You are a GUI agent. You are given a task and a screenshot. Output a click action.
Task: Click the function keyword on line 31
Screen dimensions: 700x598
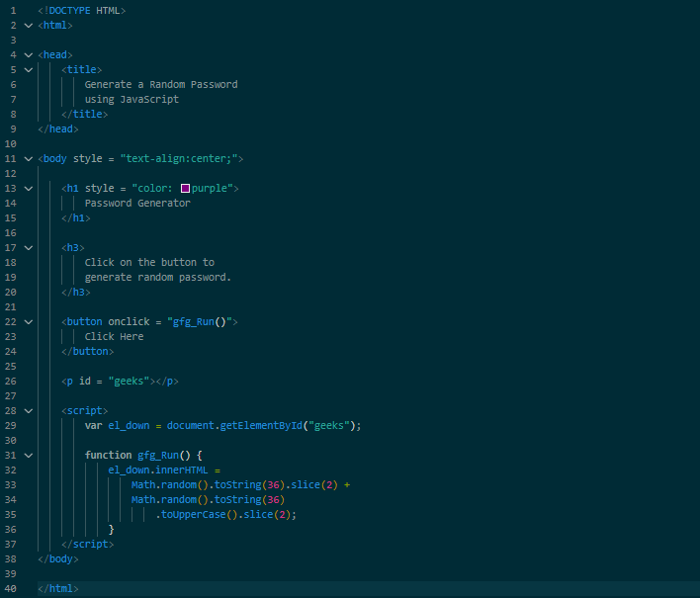[109, 456]
